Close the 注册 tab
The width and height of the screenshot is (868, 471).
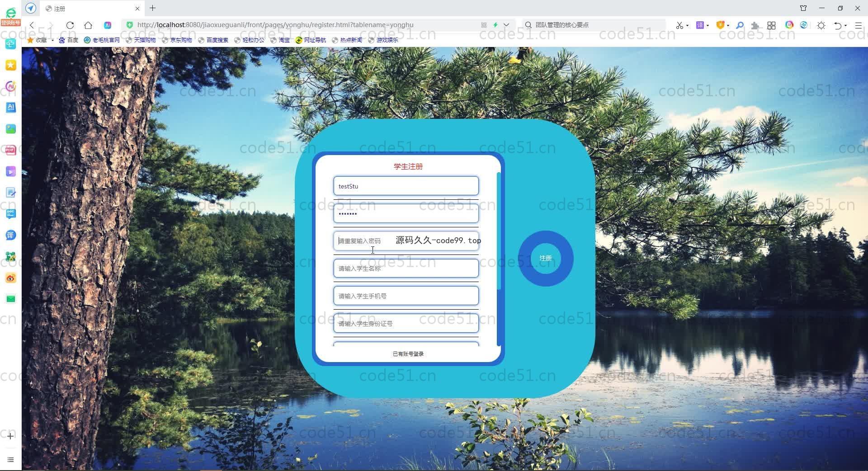pos(137,9)
